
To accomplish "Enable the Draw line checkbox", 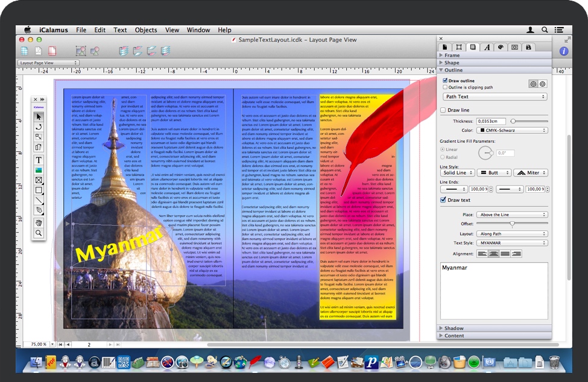I will [x=443, y=110].
